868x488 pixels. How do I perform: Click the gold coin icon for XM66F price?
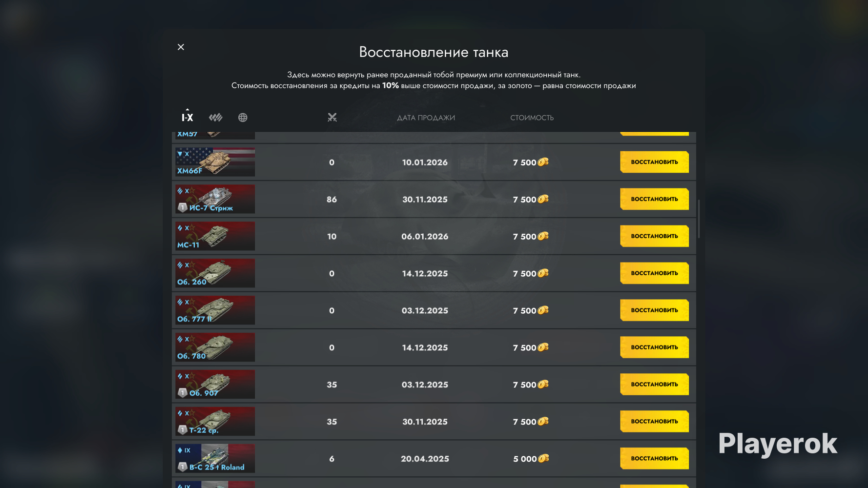[x=543, y=162]
